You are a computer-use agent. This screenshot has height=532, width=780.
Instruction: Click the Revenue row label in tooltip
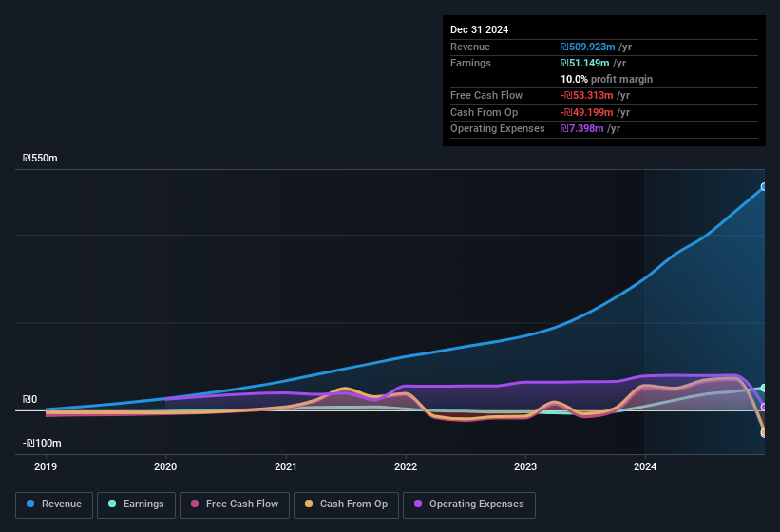[x=470, y=47]
